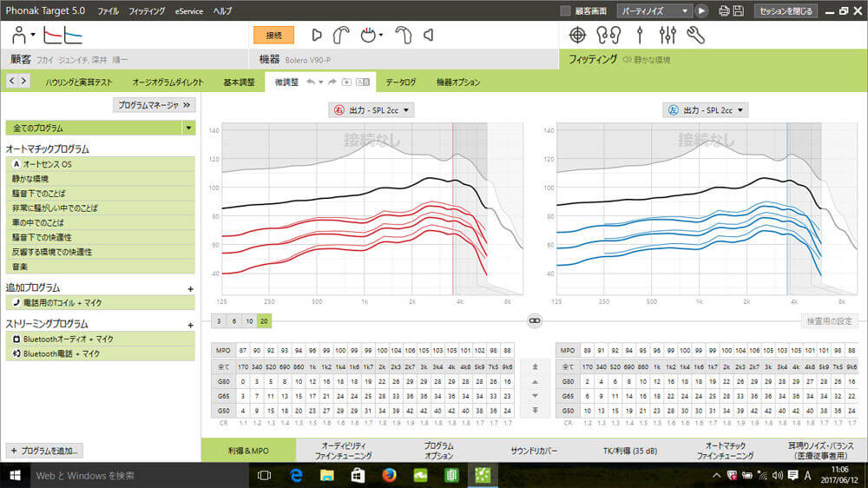Click the 検査用の設定 button
Image resolution: width=868 pixels, height=488 pixels.
(x=829, y=320)
